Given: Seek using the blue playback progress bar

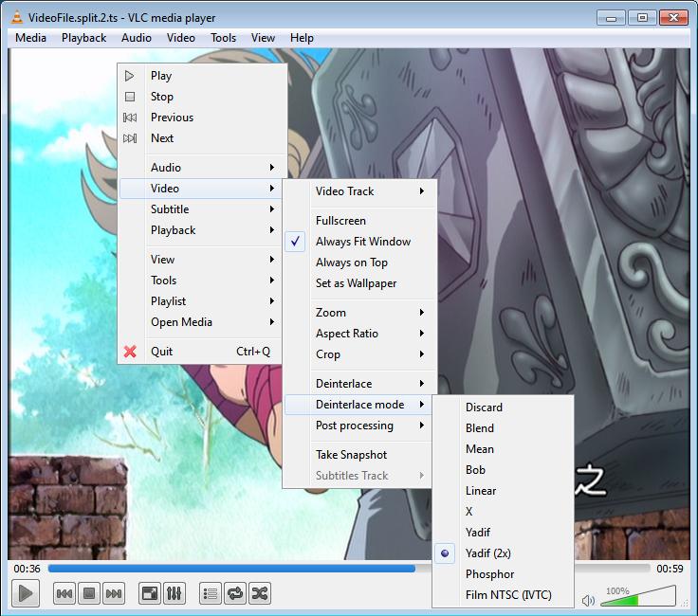Looking at the screenshot, I should [x=231, y=569].
